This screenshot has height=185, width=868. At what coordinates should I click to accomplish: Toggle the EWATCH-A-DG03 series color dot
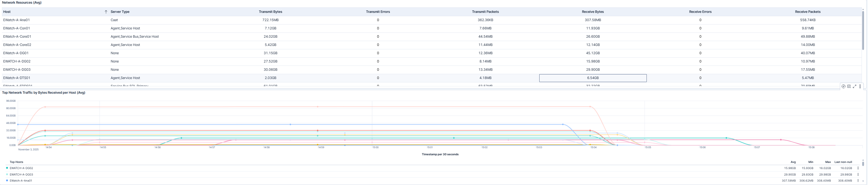coord(7,175)
